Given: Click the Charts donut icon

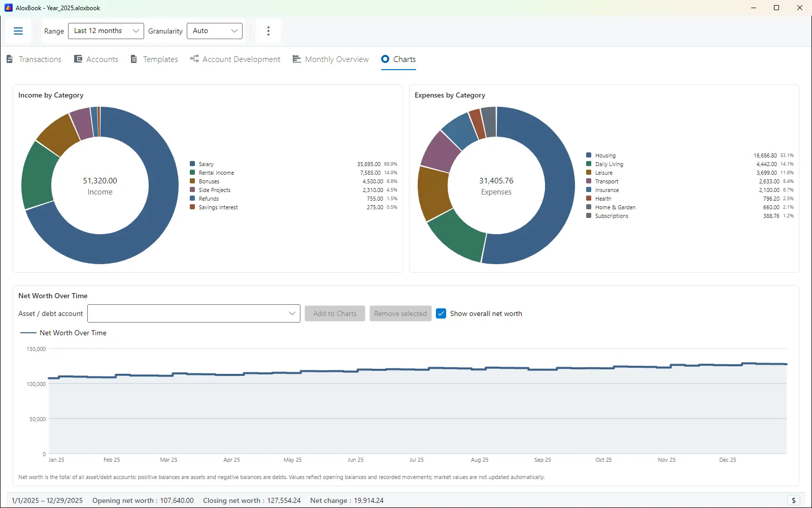Looking at the screenshot, I should (385, 59).
